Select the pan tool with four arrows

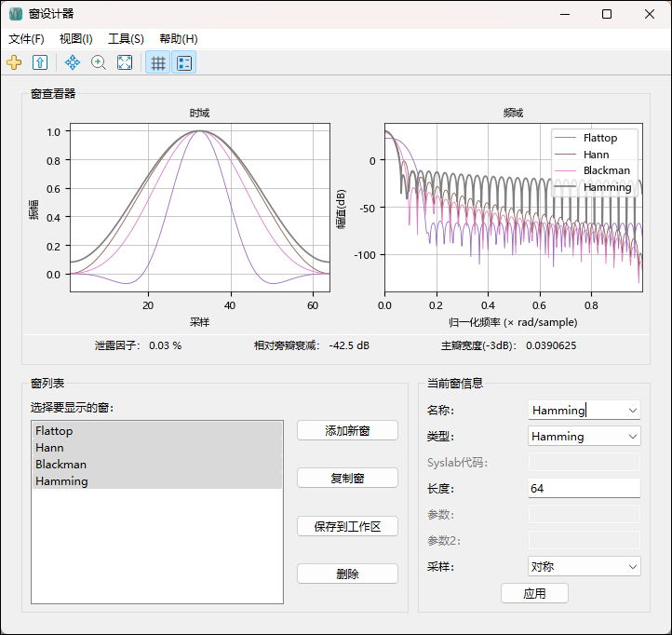click(72, 63)
